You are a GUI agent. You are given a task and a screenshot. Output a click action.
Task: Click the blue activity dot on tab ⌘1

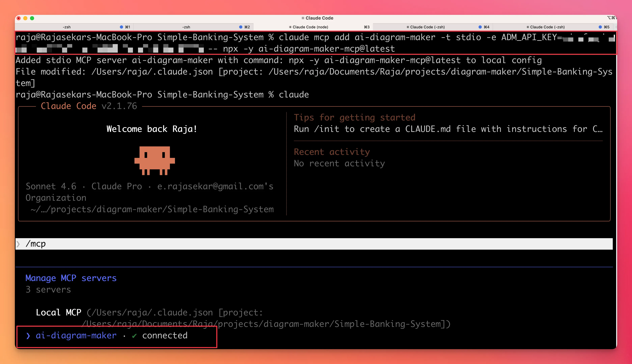121,27
